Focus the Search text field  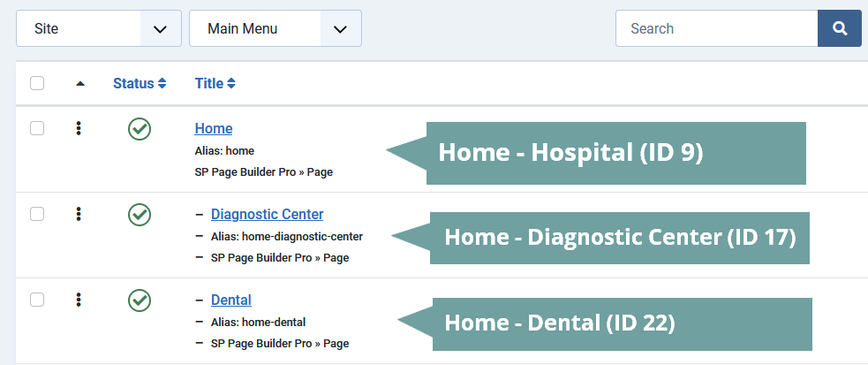pyautogui.click(x=716, y=28)
